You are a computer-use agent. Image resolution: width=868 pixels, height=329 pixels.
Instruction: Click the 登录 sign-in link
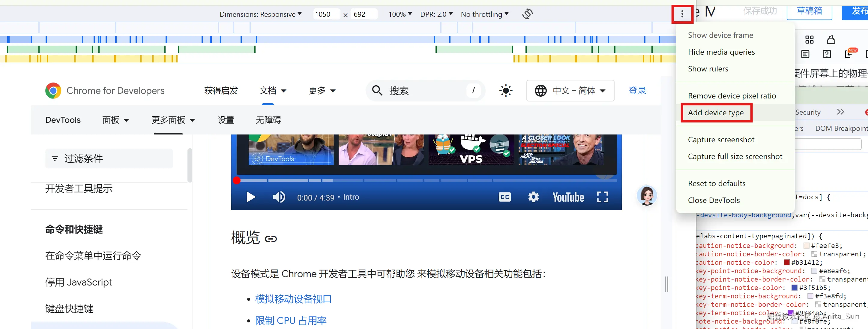[x=637, y=91]
